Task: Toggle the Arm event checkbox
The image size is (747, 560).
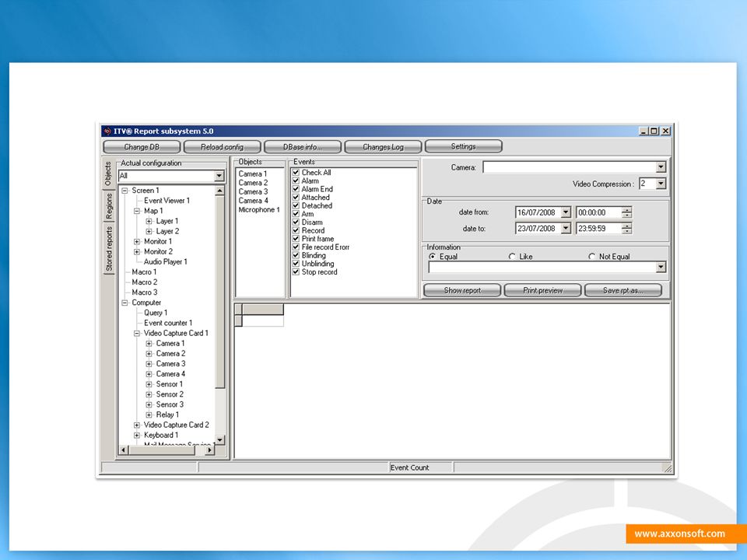Action: (296, 214)
